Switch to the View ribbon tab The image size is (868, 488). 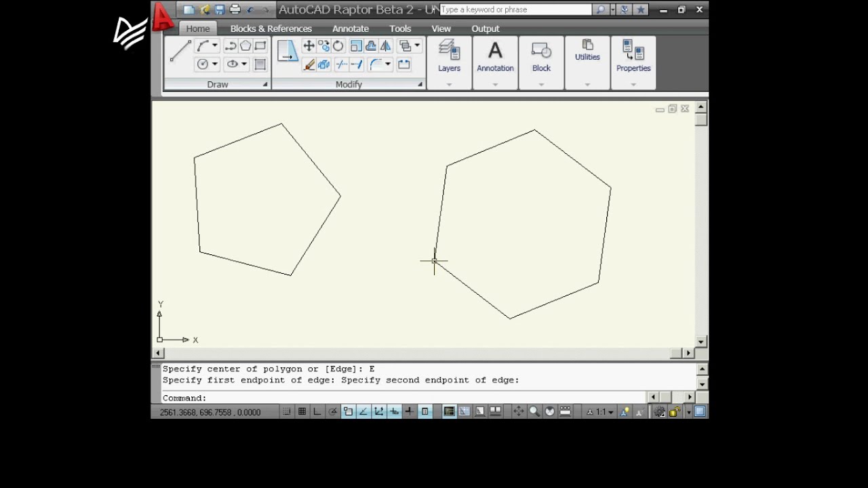pyautogui.click(x=441, y=28)
